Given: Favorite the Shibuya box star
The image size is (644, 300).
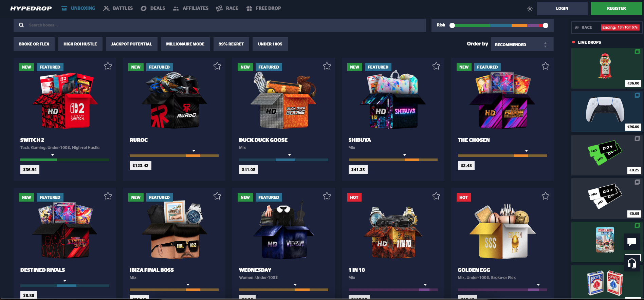Looking at the screenshot, I should [436, 66].
